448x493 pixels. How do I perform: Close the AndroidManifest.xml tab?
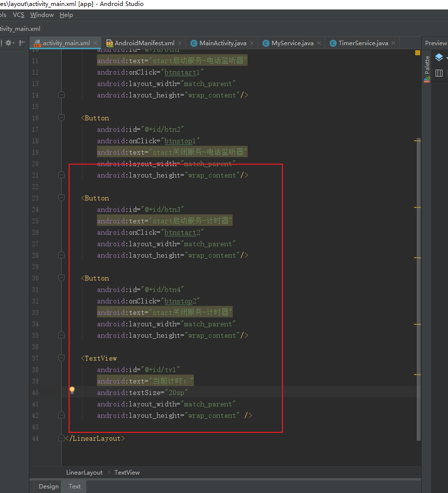[180, 43]
